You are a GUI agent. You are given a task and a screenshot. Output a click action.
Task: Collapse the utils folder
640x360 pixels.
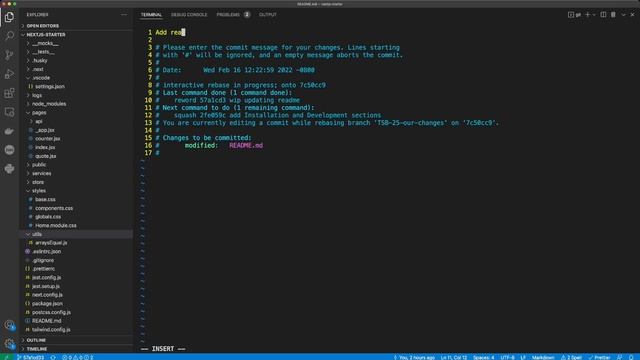pyautogui.click(x=37, y=234)
